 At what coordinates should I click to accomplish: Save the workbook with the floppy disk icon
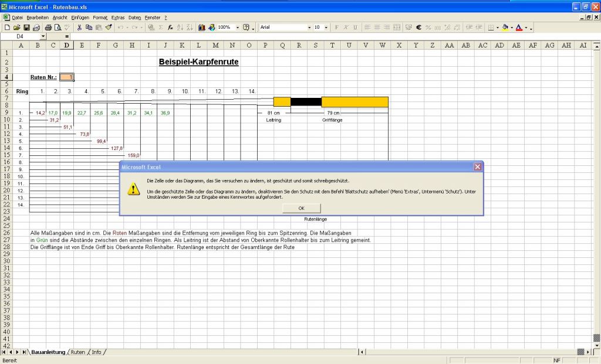coord(26,28)
